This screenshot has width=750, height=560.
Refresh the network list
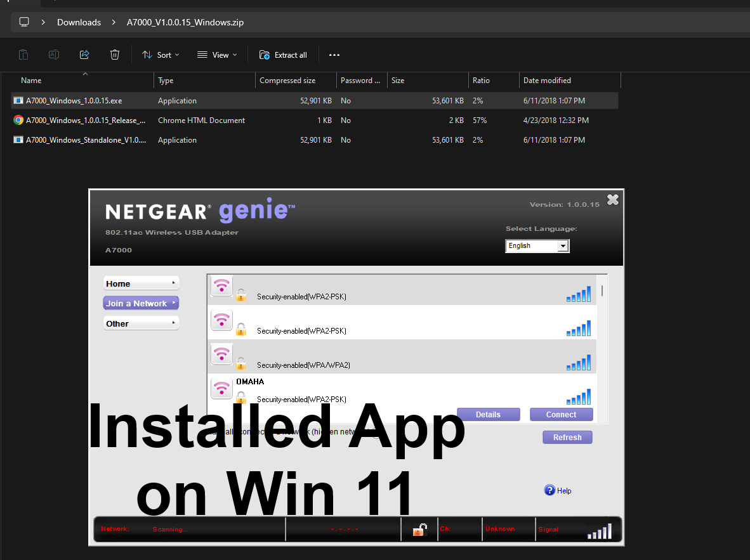567,437
